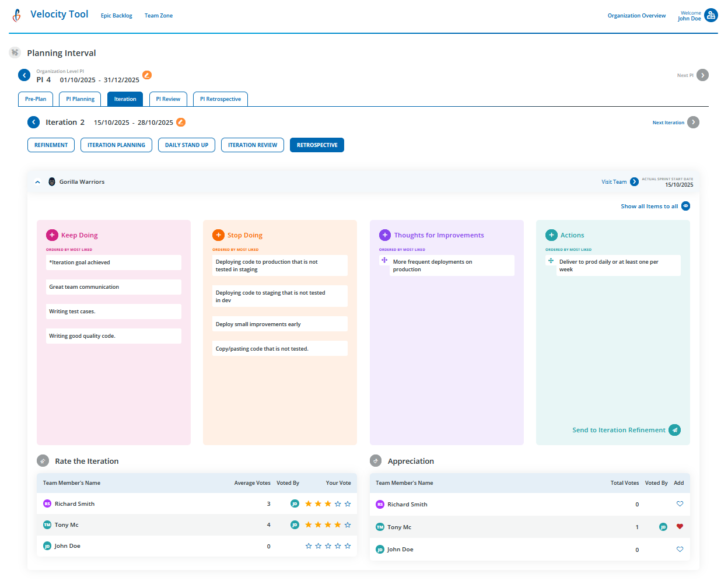Open the Daily Stand Up tab

187,145
